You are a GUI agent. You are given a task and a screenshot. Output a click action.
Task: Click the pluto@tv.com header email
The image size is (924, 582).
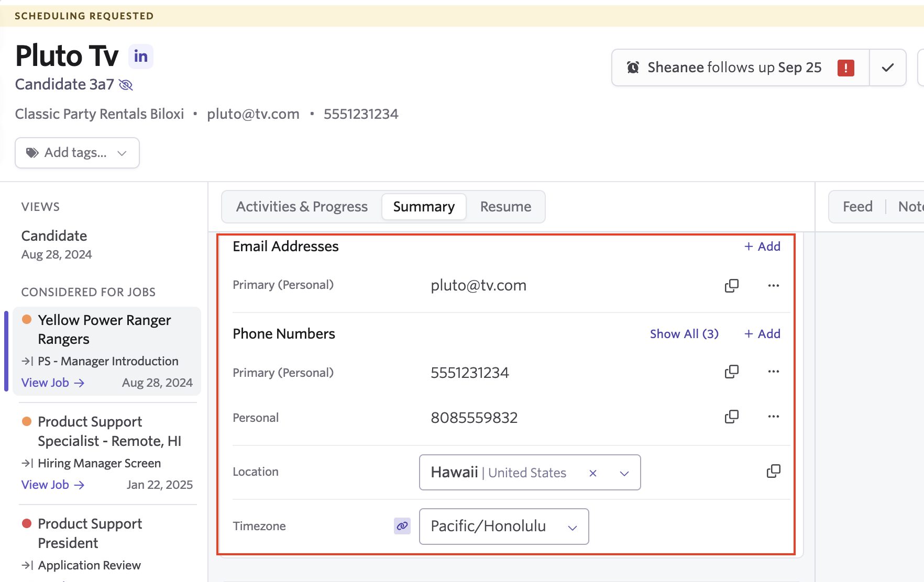pos(253,114)
